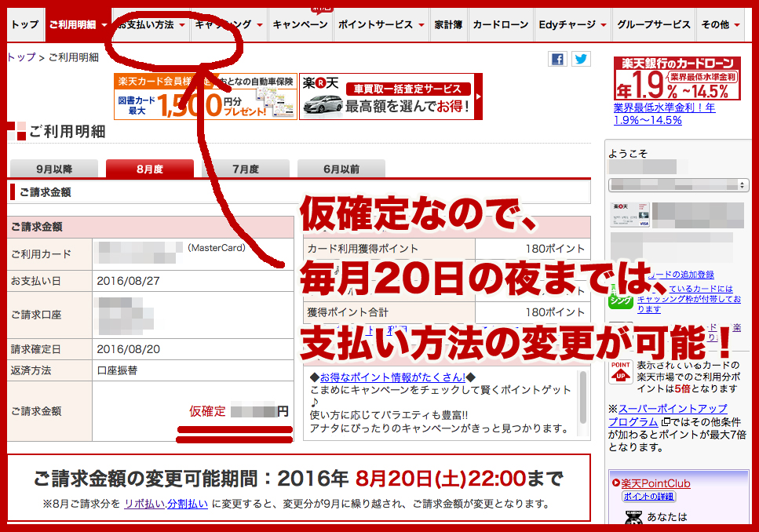Switch to the 9月以降 tab
759x532 pixels.
click(54, 169)
